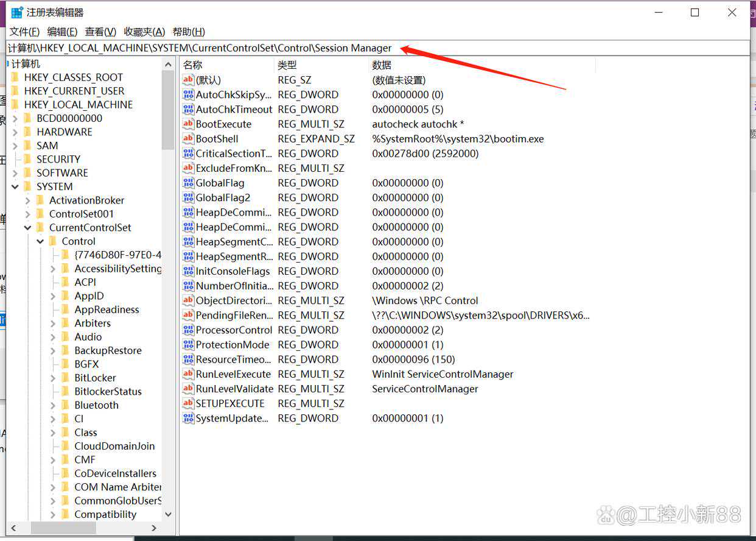Viewport: 756px width, 541px height.
Task: Select the Bluetooth key in tree
Action: [x=96, y=405]
